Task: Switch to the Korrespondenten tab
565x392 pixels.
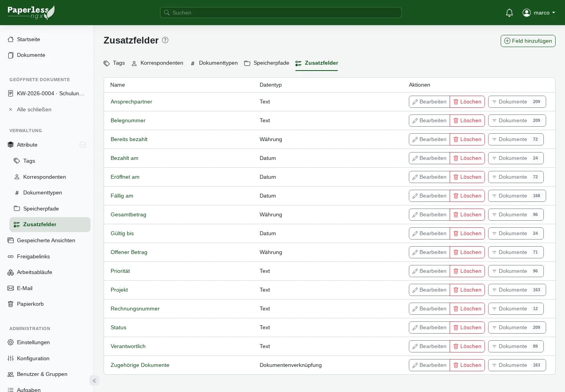Action: (157, 63)
